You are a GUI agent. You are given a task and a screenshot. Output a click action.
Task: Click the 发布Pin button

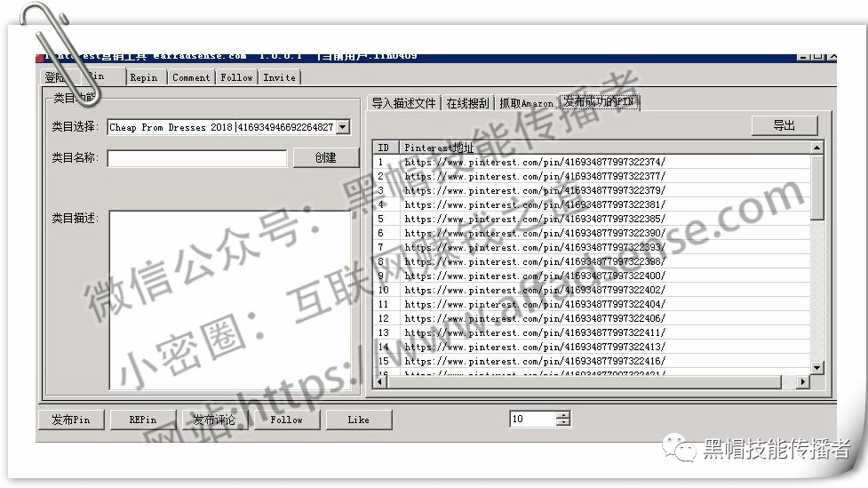(71, 420)
